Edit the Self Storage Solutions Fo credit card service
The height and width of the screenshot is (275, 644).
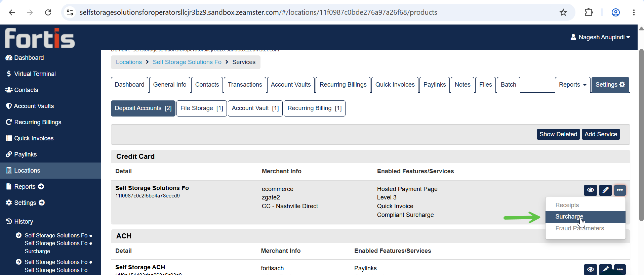click(605, 190)
